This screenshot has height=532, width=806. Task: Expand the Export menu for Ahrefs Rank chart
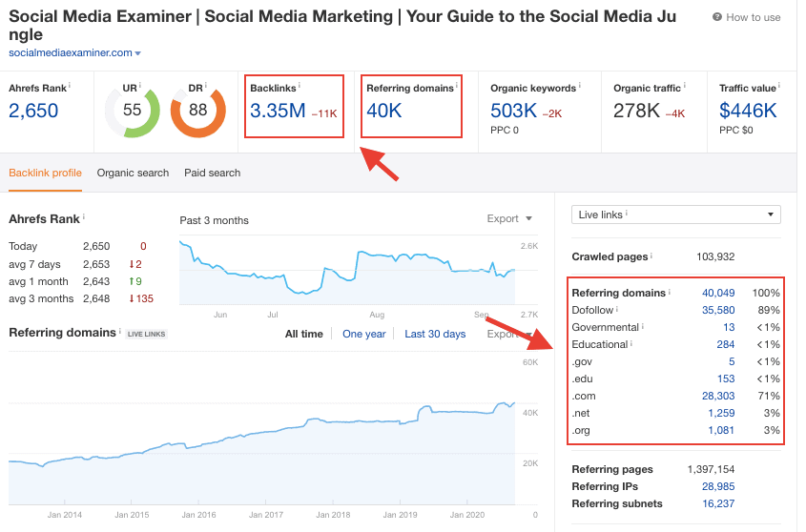pyautogui.click(x=509, y=219)
